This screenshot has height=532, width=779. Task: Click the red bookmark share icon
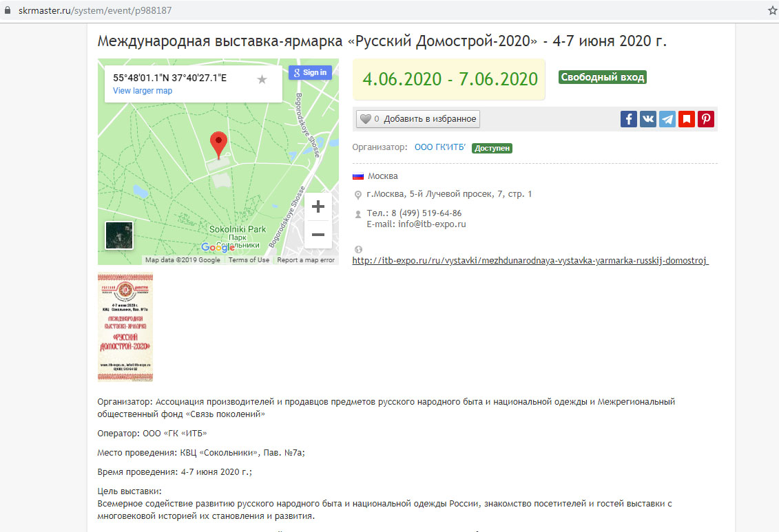pyautogui.click(x=687, y=119)
